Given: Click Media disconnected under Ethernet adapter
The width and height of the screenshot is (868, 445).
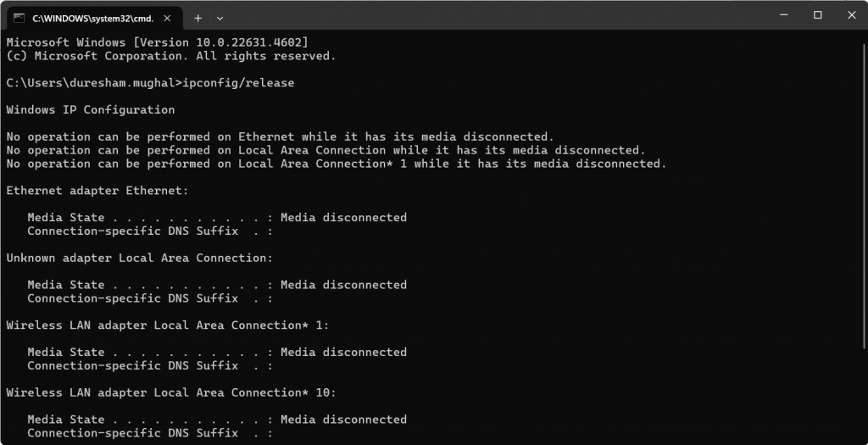Looking at the screenshot, I should pyautogui.click(x=344, y=218).
